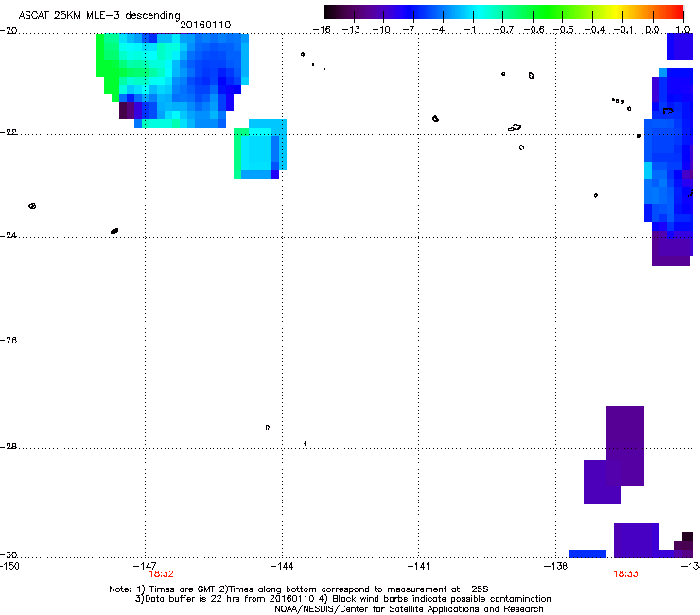Click the NOAA/NESDIS credit line
The height and width of the screenshot is (615, 700).
[409, 609]
